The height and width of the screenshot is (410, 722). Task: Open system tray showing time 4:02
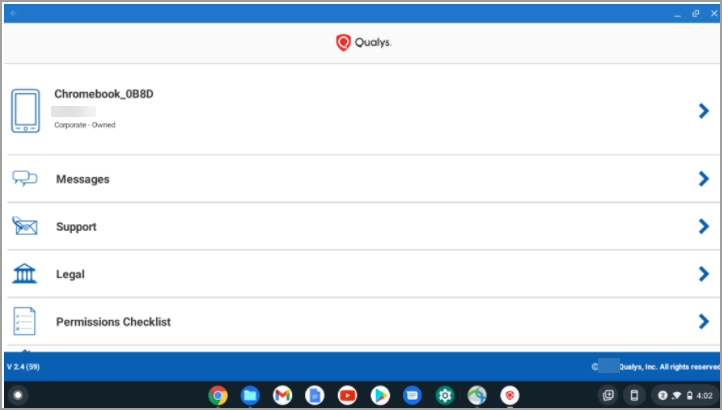coord(684,395)
